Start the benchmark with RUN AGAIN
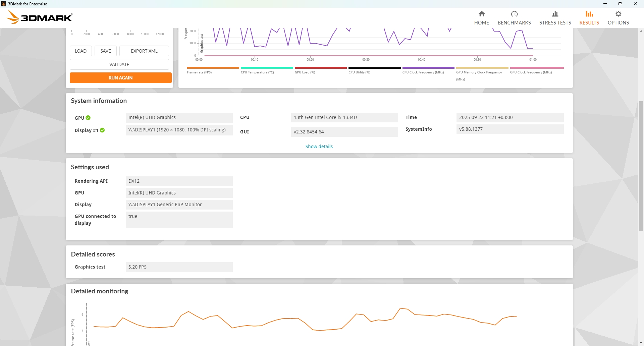Image resolution: width=644 pixels, height=346 pixels. [x=121, y=78]
